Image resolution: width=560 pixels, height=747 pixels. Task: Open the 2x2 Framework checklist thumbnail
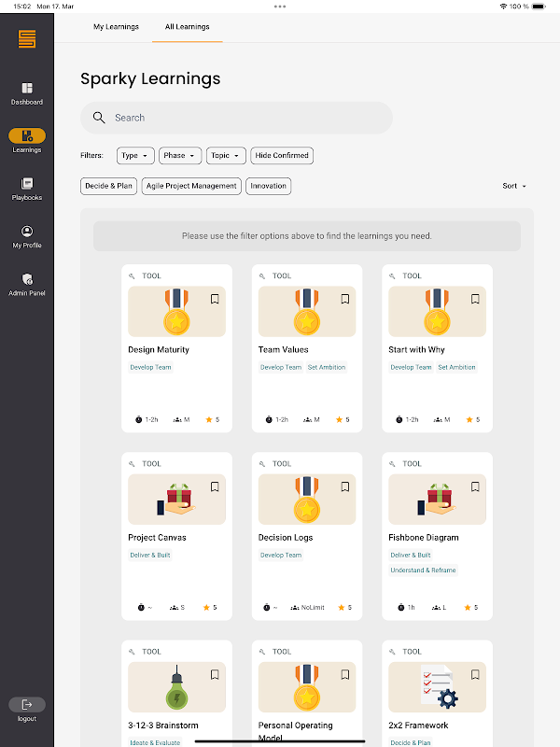[437, 687]
